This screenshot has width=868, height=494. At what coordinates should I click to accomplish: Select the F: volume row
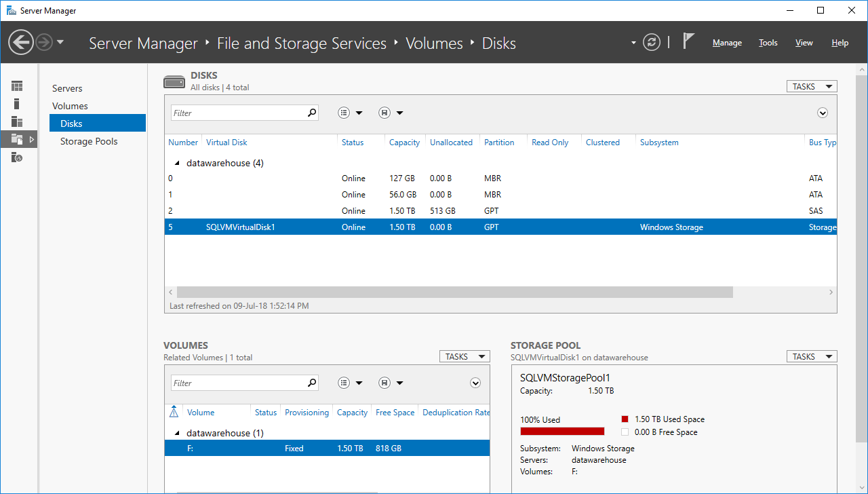(x=327, y=449)
